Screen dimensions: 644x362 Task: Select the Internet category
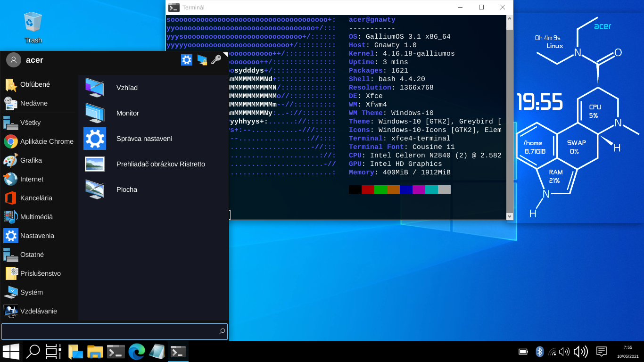(32, 179)
